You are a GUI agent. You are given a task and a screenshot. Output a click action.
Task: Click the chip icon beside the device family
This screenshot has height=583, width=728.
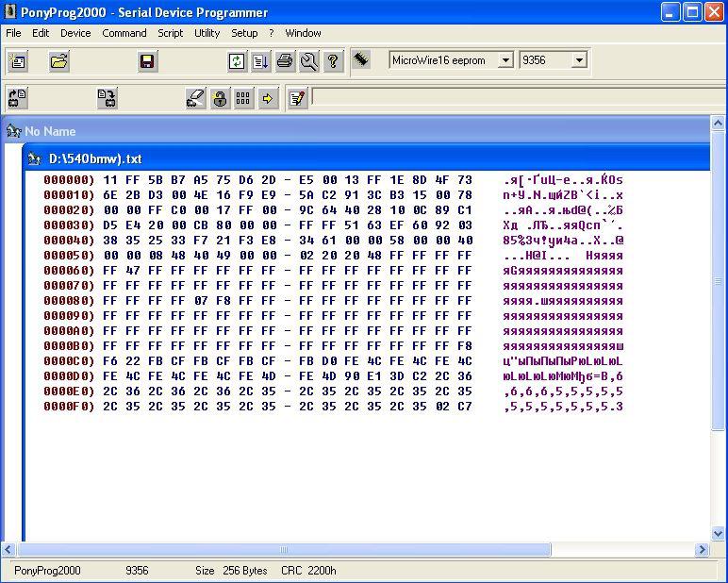click(361, 59)
